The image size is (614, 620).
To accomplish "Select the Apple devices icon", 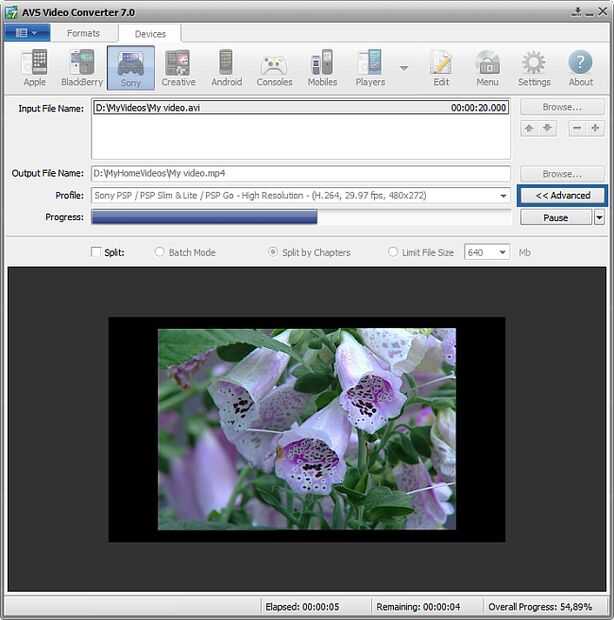I will 35,68.
